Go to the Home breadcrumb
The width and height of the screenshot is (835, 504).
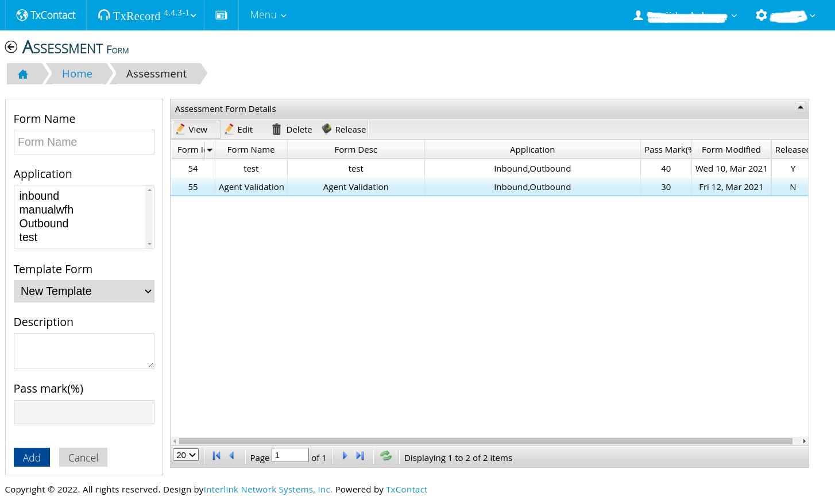pos(77,74)
